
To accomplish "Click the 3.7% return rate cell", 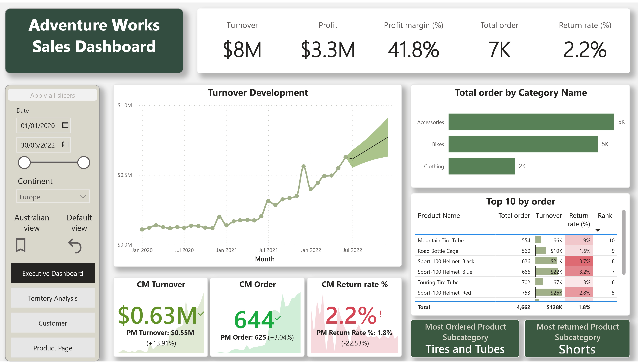I will tap(579, 261).
